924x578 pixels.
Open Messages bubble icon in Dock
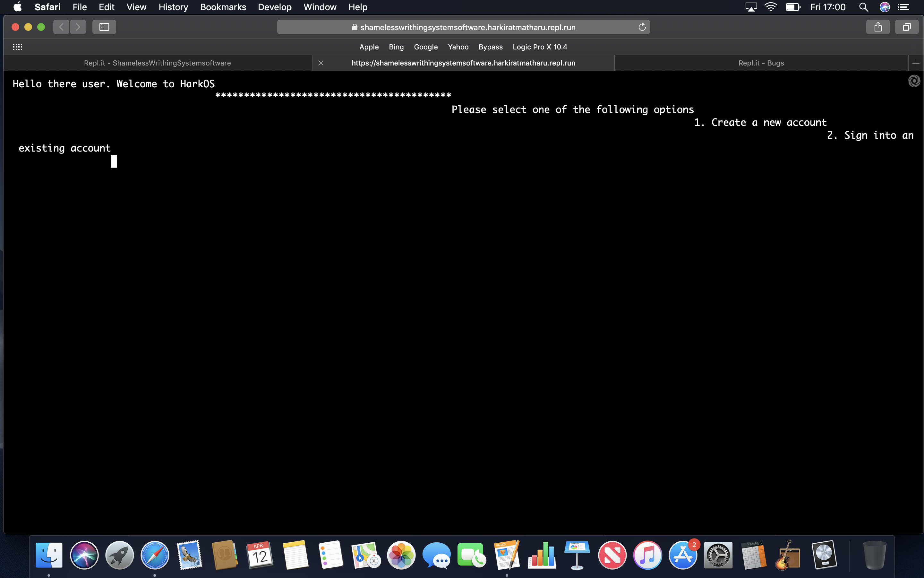[x=436, y=555]
